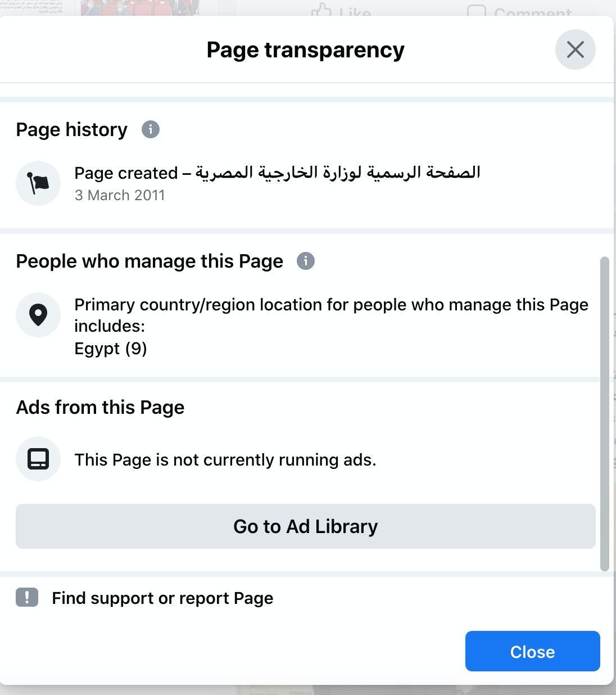Click the Like button behind the dialog
The image size is (616, 695).
[x=341, y=10]
